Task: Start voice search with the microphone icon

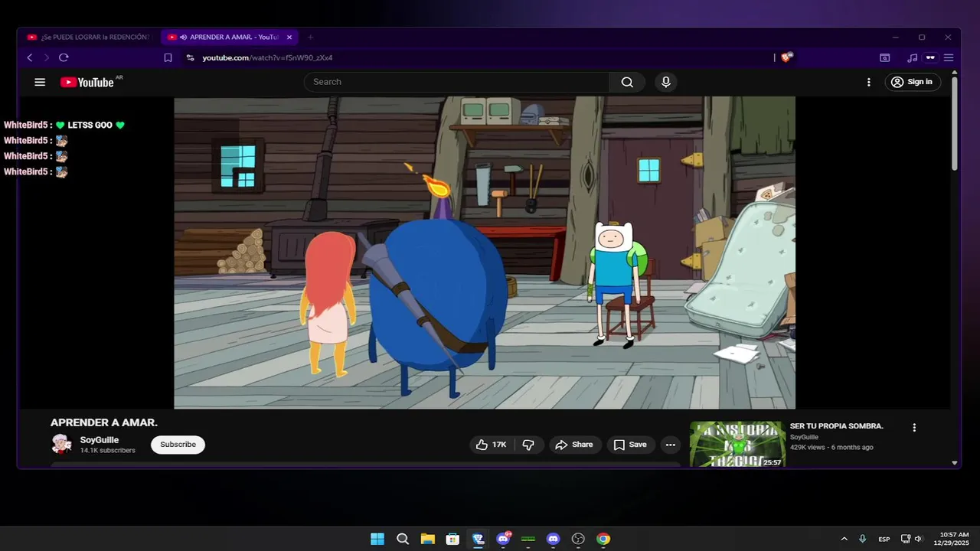Action: click(x=666, y=82)
